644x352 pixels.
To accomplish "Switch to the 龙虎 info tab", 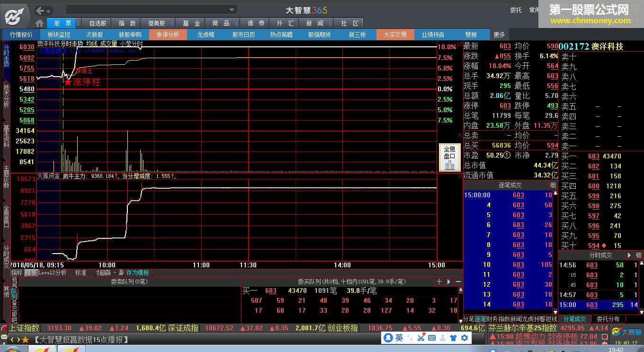I will click(528, 319).
